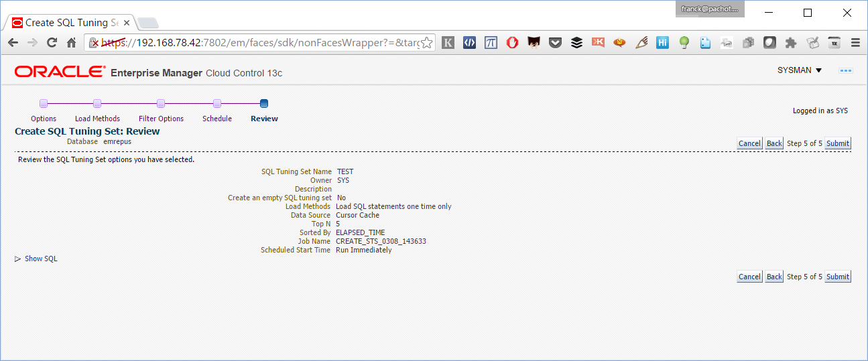Click the Oracle logo
The height and width of the screenshot is (361, 868).
[x=60, y=72]
